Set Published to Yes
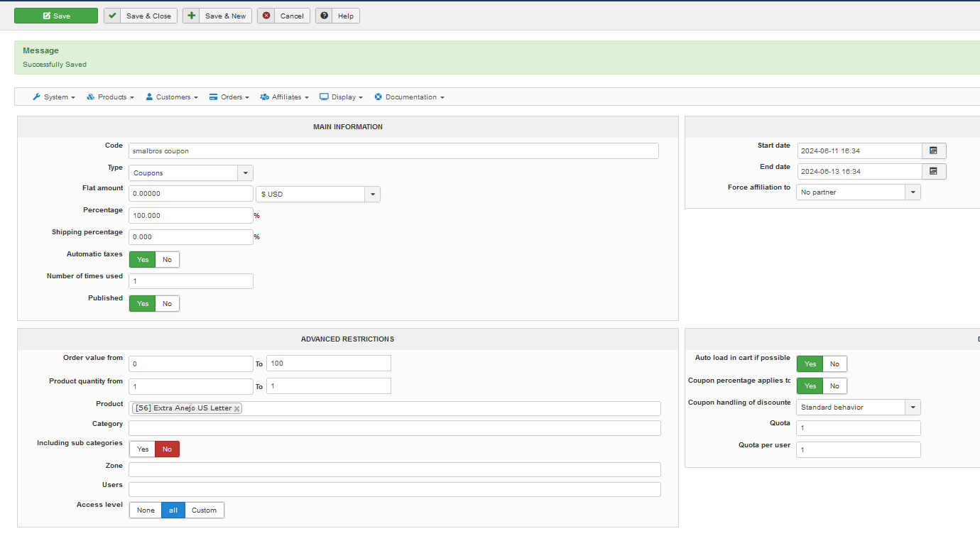 [x=142, y=303]
